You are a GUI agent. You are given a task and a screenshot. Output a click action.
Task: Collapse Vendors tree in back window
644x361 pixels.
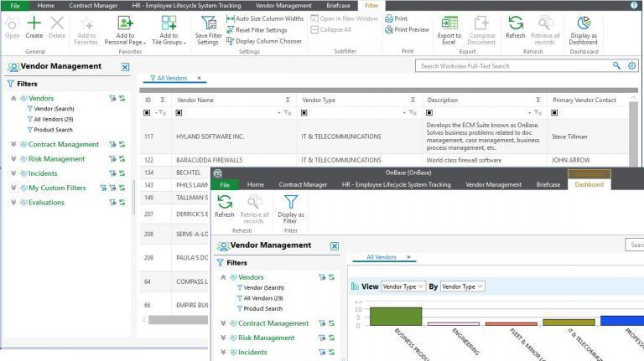tap(13, 99)
